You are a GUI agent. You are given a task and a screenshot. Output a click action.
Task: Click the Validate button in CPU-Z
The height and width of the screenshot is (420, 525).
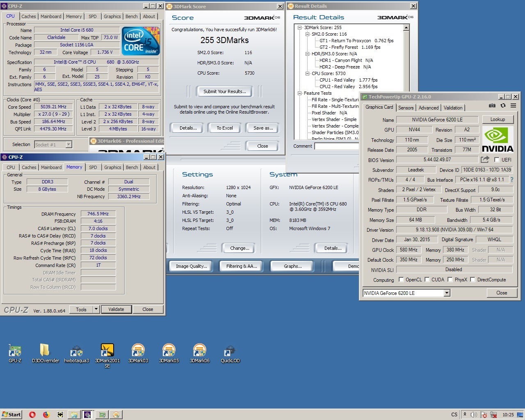tap(116, 309)
